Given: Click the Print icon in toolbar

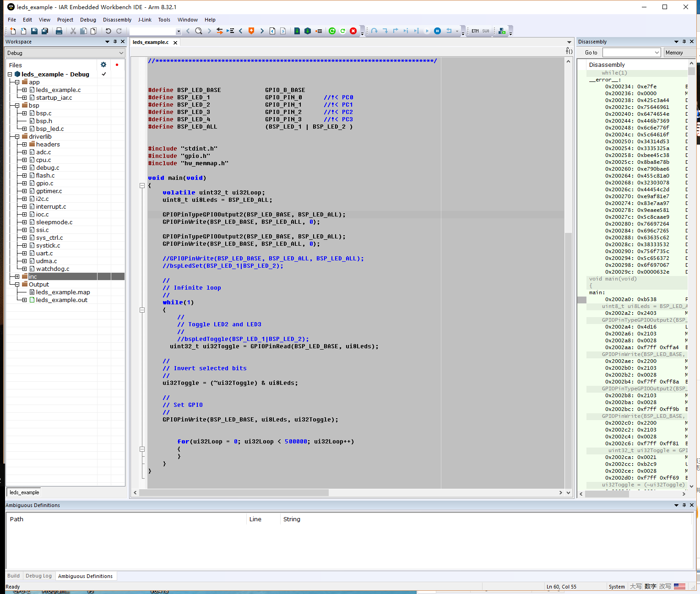Looking at the screenshot, I should (59, 31).
